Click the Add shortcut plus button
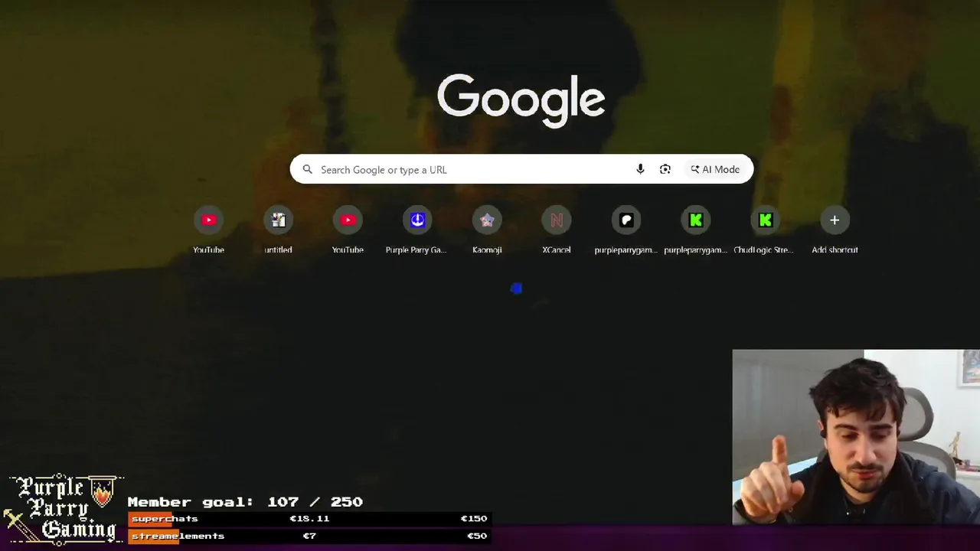 (x=835, y=220)
